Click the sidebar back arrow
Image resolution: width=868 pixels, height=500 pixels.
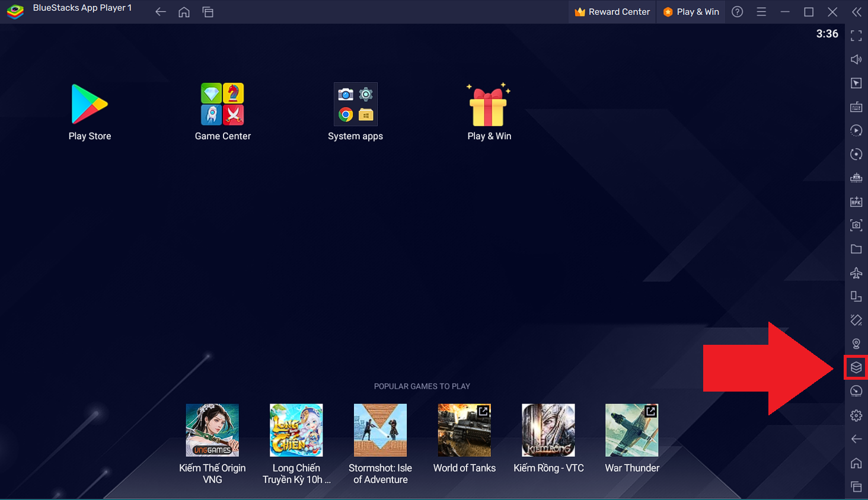pos(856,439)
